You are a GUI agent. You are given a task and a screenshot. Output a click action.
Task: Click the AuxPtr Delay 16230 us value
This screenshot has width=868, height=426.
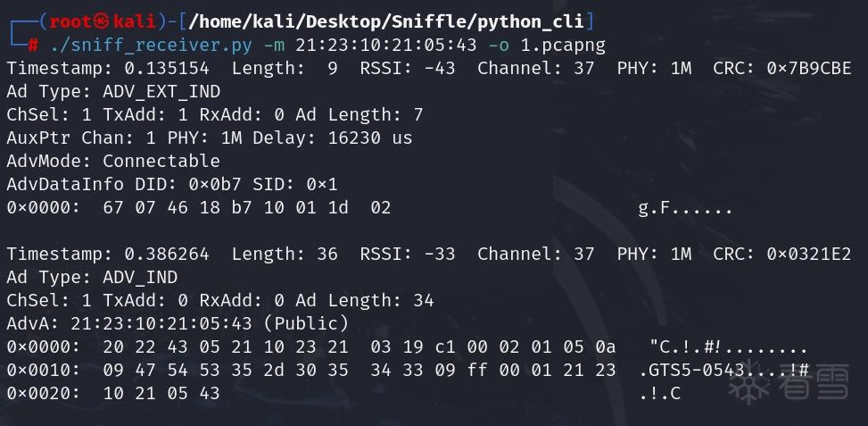point(370,138)
